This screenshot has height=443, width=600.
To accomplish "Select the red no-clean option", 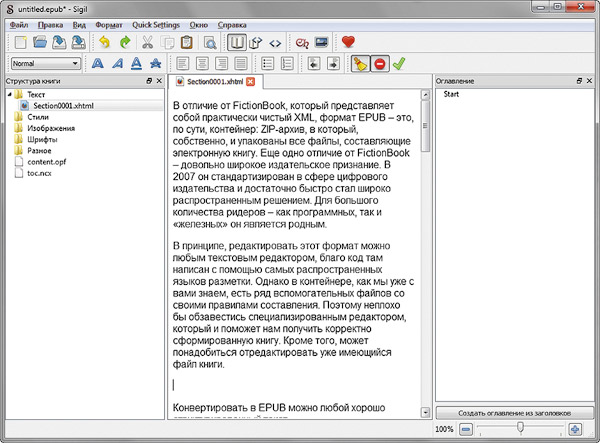I will click(x=380, y=64).
